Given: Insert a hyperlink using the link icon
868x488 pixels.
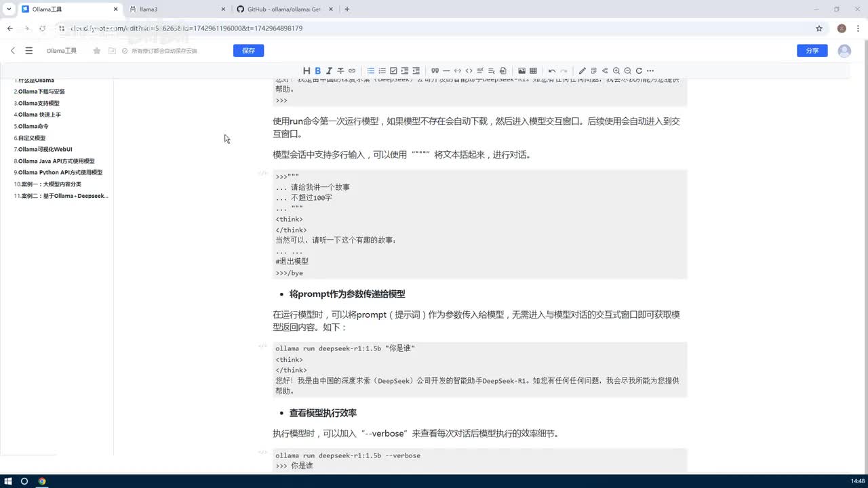Looking at the screenshot, I should [352, 70].
